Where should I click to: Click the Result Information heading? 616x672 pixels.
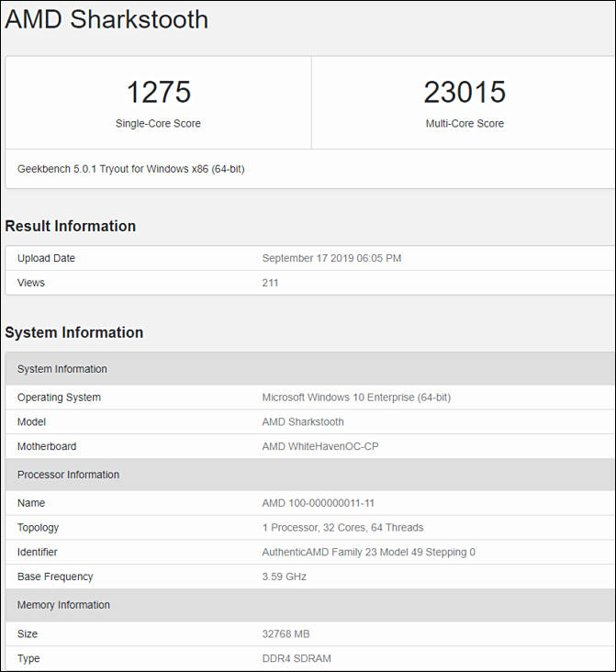71,226
